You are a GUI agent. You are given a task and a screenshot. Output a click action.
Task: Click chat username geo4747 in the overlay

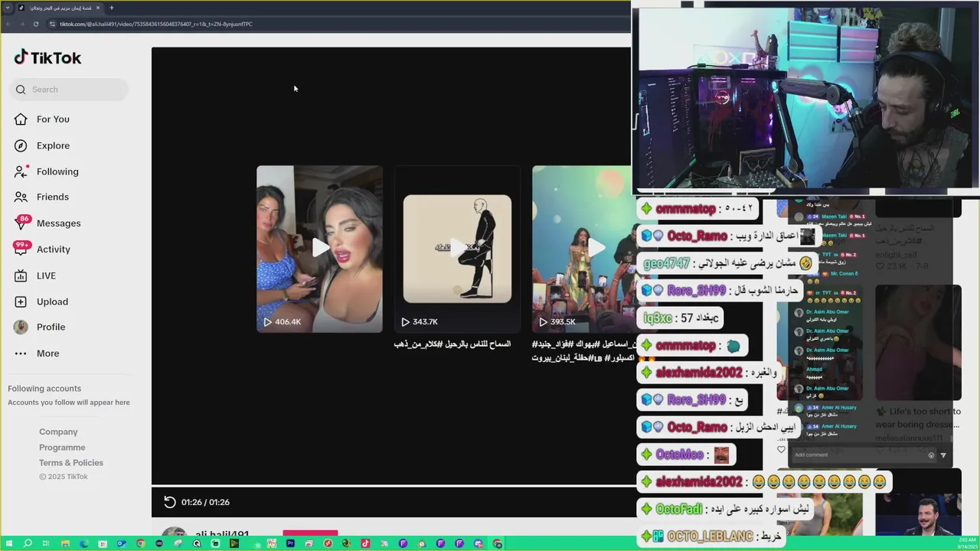(x=666, y=263)
